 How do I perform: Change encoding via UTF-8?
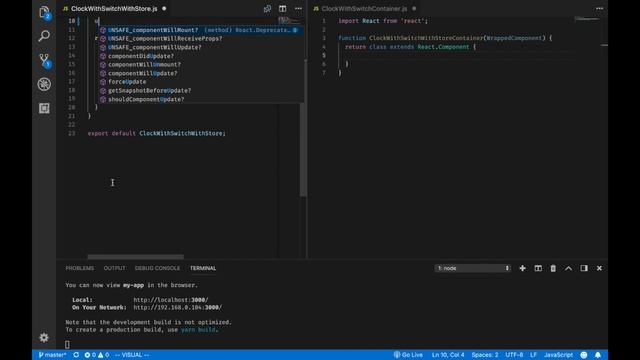514,355
